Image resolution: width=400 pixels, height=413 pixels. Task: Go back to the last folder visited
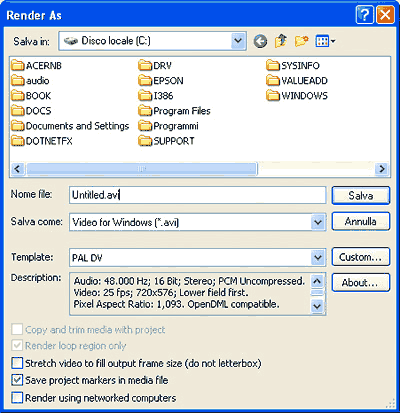click(260, 41)
